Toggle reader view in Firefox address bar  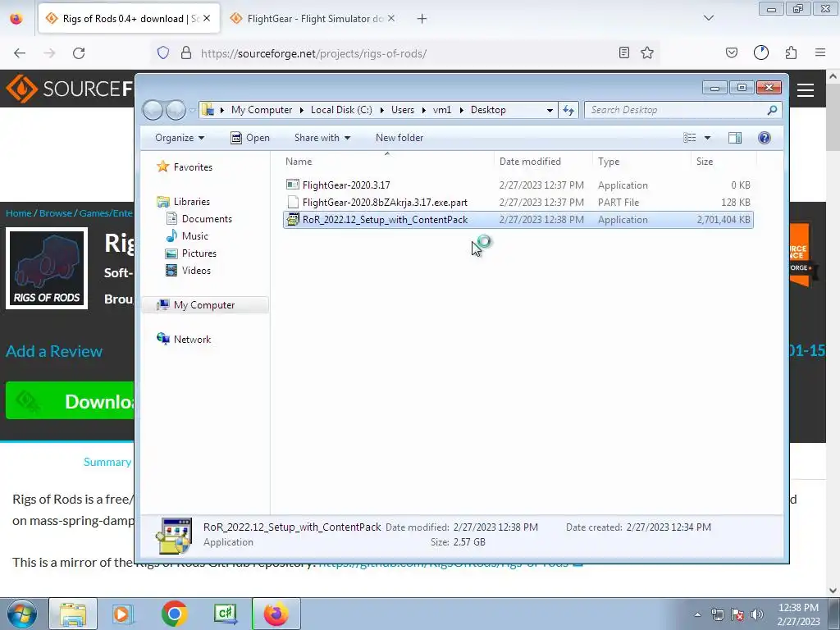[x=623, y=52]
